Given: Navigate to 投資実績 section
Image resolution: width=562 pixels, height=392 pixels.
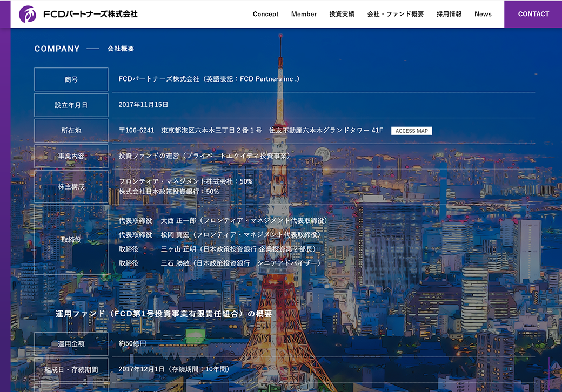Looking at the screenshot, I should [x=342, y=14].
